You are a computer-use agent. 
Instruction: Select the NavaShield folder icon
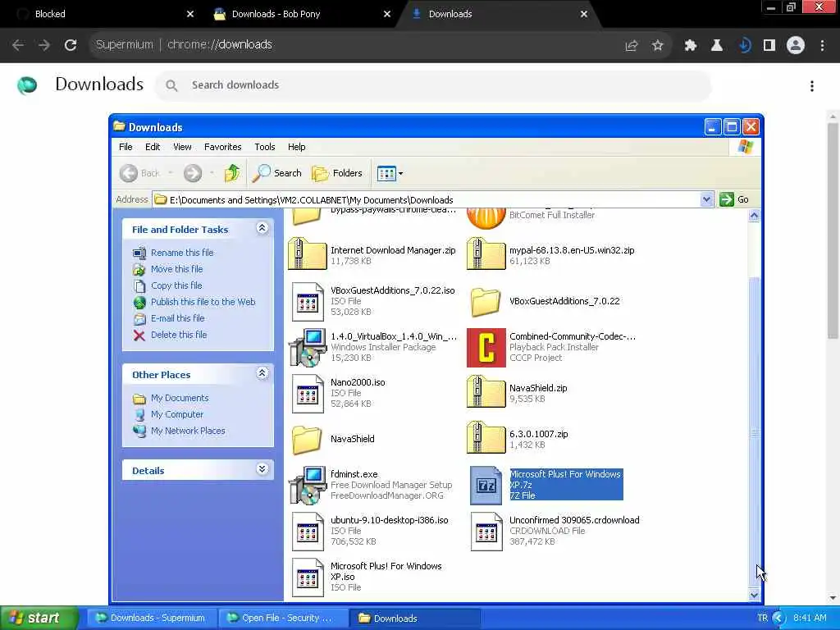[x=307, y=440]
